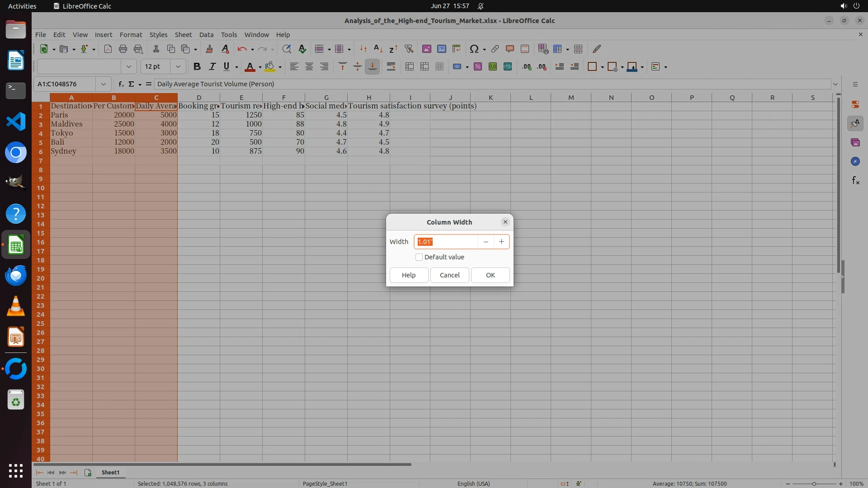Click the plus stepper of the Width field
This screenshot has height=488, width=868.
tap(501, 242)
